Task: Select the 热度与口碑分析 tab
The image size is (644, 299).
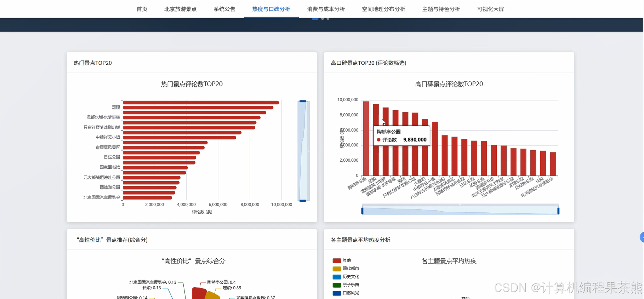Action: coord(271,9)
